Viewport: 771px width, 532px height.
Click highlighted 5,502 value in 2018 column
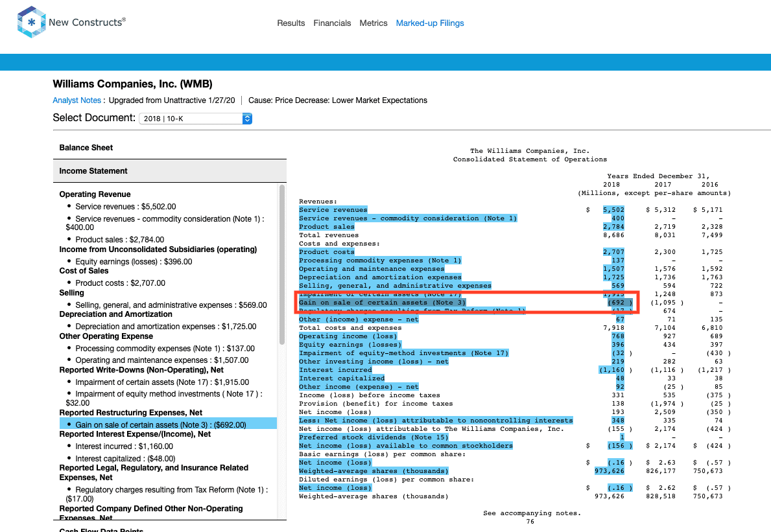click(x=613, y=210)
